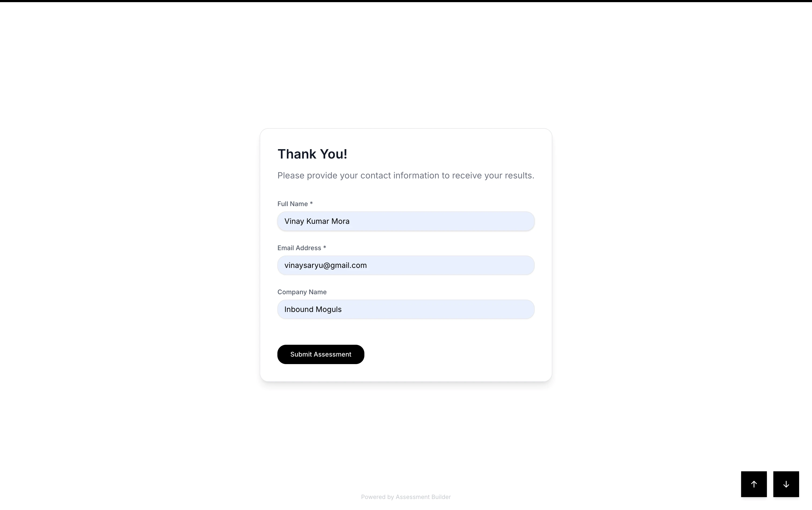Click the required asterisk beside Email Address

[325, 247]
